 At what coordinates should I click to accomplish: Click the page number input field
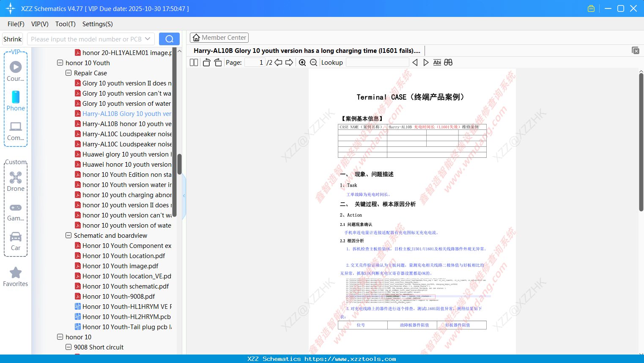click(x=255, y=62)
